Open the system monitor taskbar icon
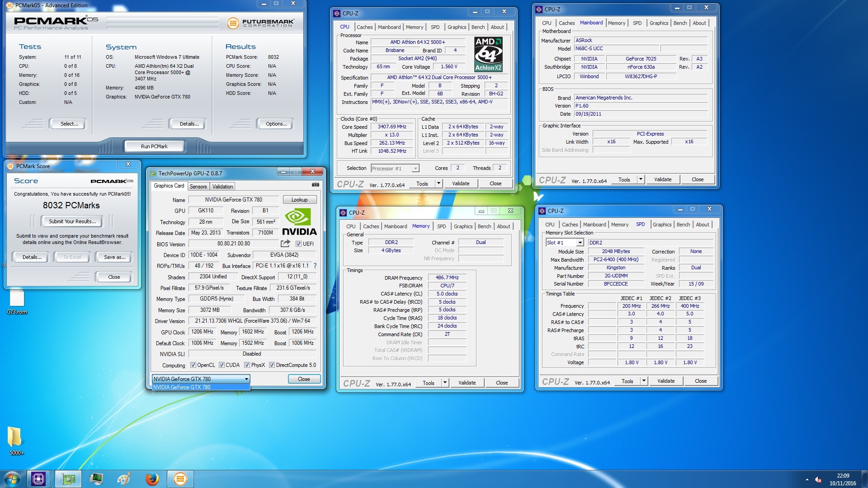Viewport: 868px width, 488px height. 96,479
